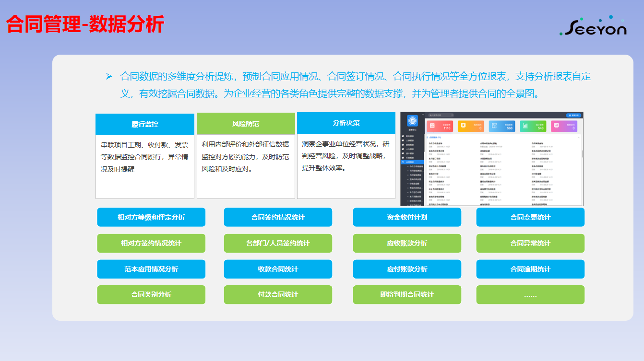Select the 分析决策 header tab
The width and height of the screenshot is (644, 361).
[x=346, y=123]
